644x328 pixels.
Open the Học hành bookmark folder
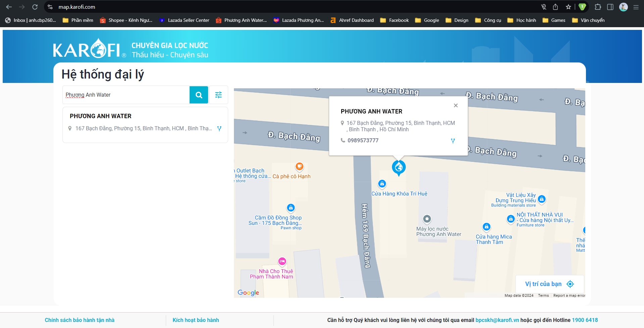click(x=522, y=20)
